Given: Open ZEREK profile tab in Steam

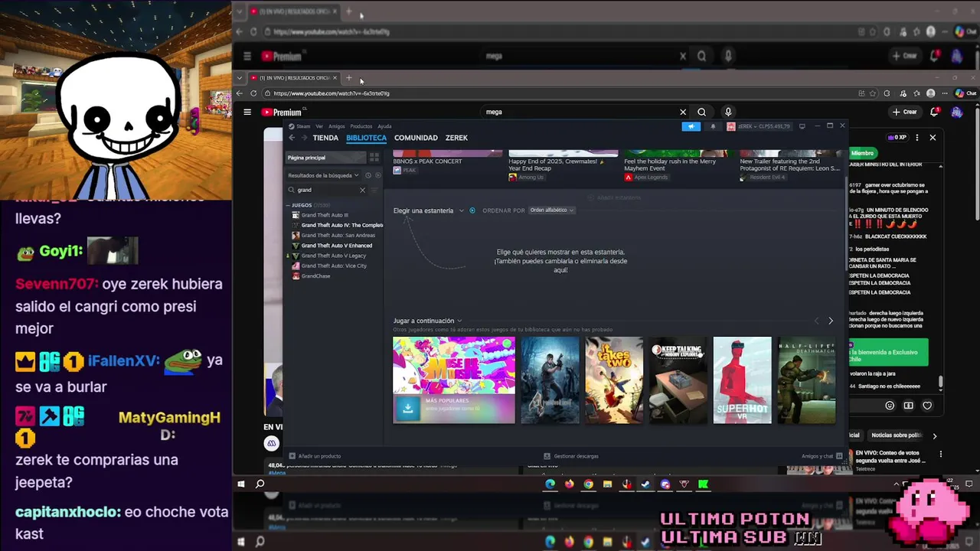Looking at the screenshot, I should click(456, 138).
